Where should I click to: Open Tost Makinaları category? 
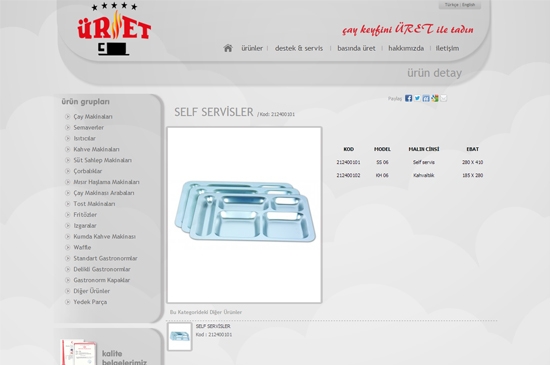[94, 204]
